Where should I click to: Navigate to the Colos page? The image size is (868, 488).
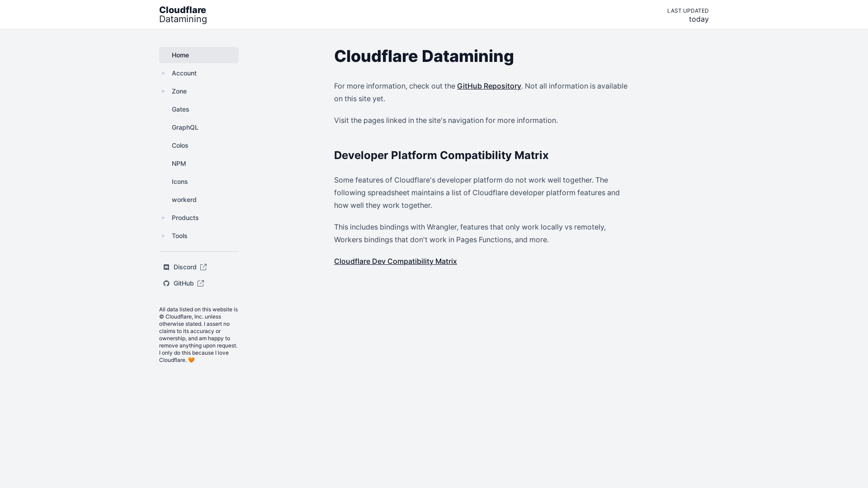pos(199,145)
